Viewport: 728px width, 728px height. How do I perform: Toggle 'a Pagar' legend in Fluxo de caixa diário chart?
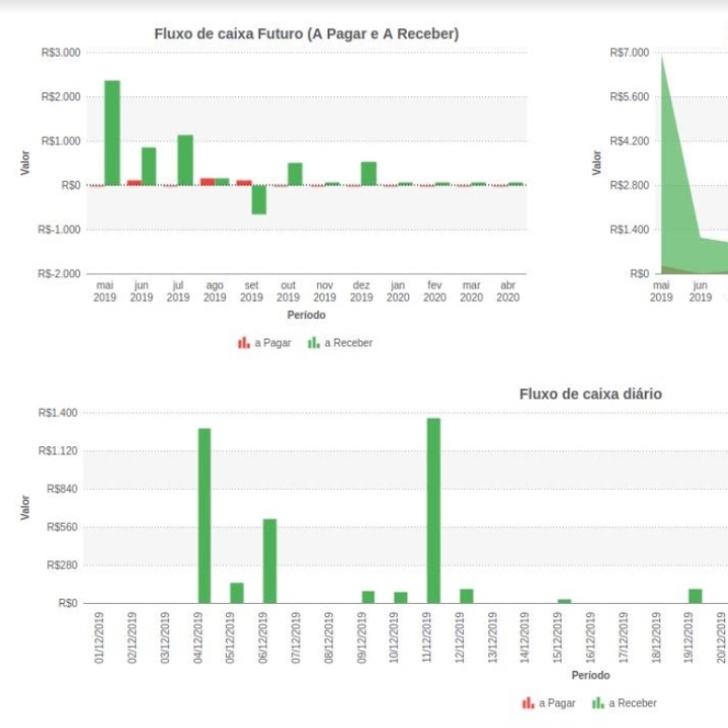coord(548,704)
